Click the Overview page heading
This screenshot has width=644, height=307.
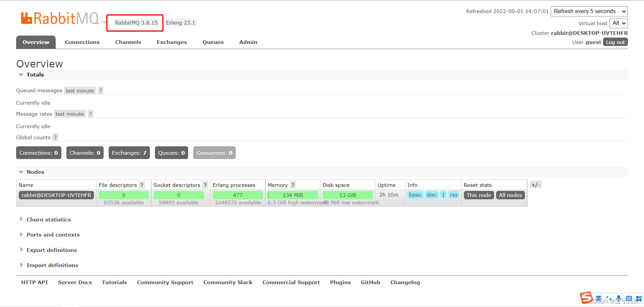pos(40,64)
